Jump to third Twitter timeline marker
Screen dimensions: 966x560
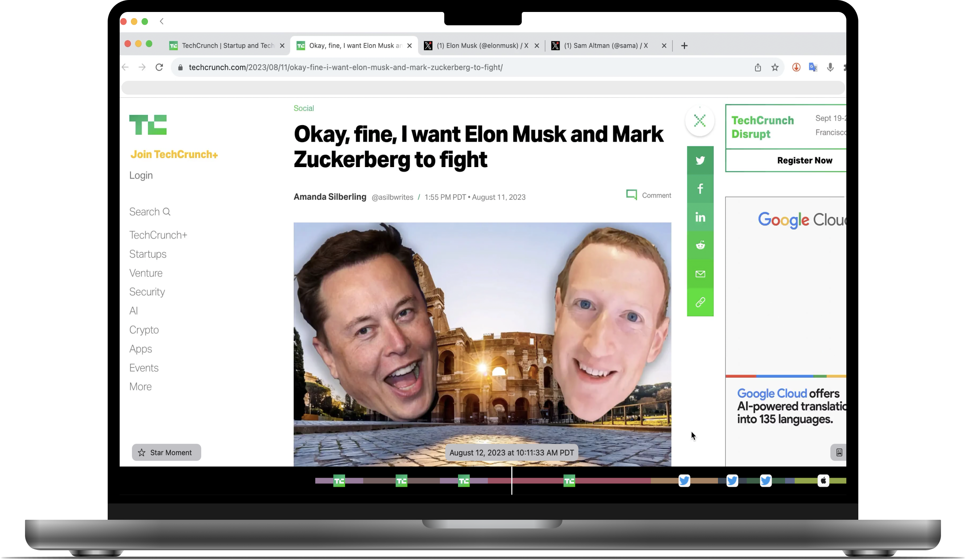pyautogui.click(x=765, y=481)
